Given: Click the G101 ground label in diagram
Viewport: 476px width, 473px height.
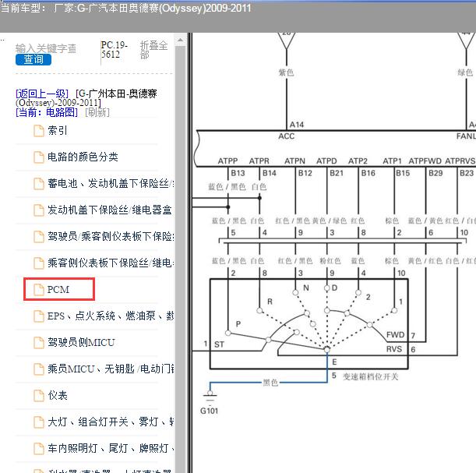Looking at the screenshot, I should 209,411.
